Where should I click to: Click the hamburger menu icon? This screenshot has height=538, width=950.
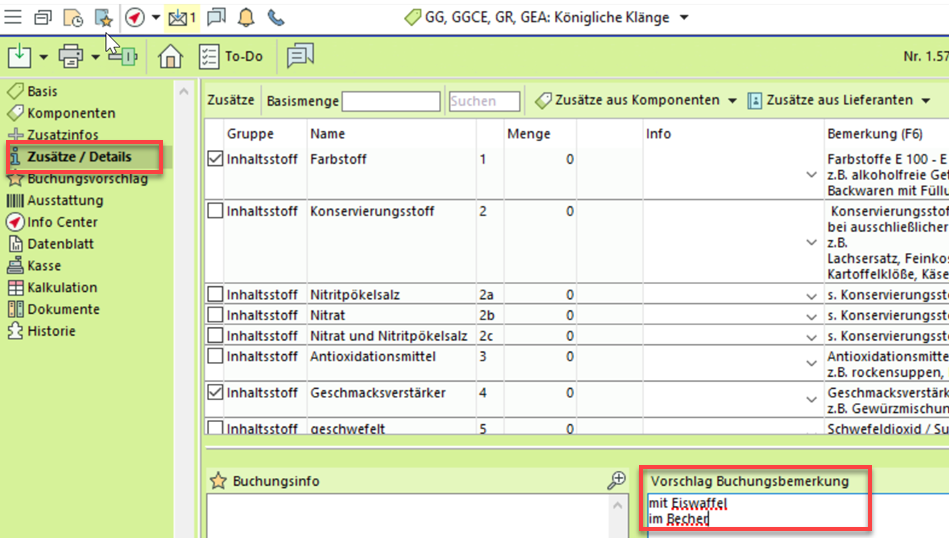pyautogui.click(x=14, y=17)
